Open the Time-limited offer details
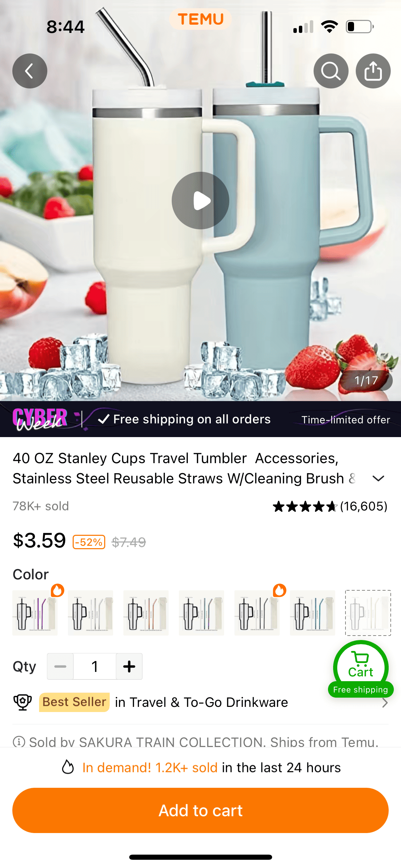 346,420
